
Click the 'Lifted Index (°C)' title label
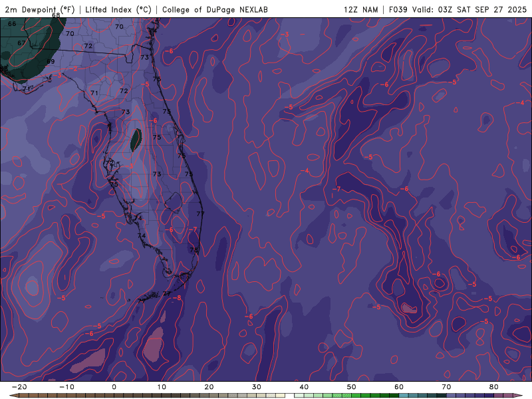pyautogui.click(x=118, y=9)
